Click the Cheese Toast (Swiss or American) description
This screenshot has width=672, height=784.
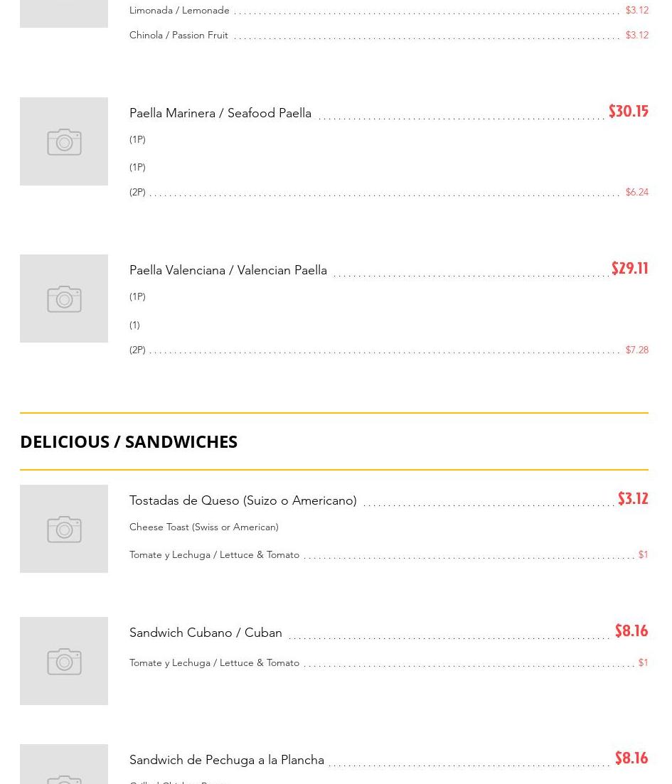point(204,527)
